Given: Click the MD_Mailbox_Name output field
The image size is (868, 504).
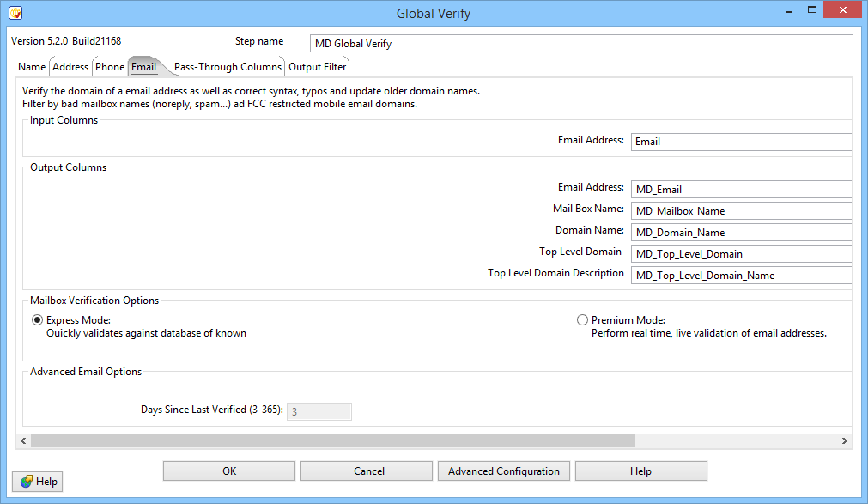Looking at the screenshot, I should (740, 211).
